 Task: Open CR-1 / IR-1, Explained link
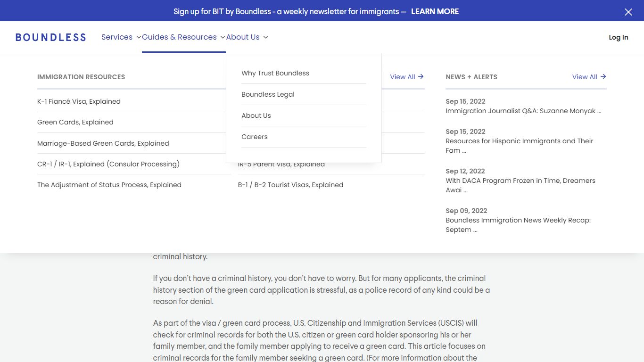(x=108, y=164)
